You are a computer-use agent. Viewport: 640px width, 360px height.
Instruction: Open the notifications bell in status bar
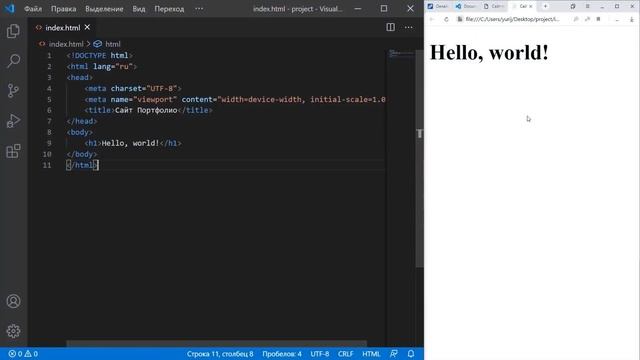pyautogui.click(x=411, y=354)
